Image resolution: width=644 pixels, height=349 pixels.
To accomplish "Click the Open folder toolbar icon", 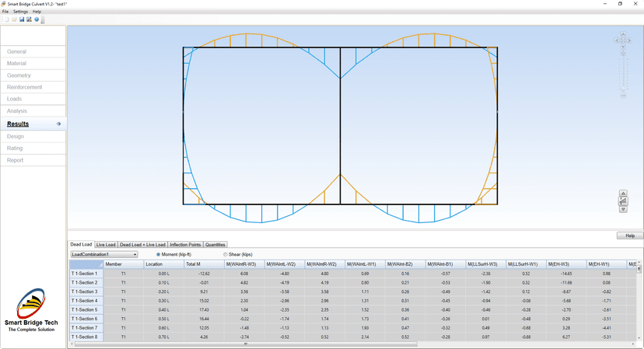I will [14, 19].
